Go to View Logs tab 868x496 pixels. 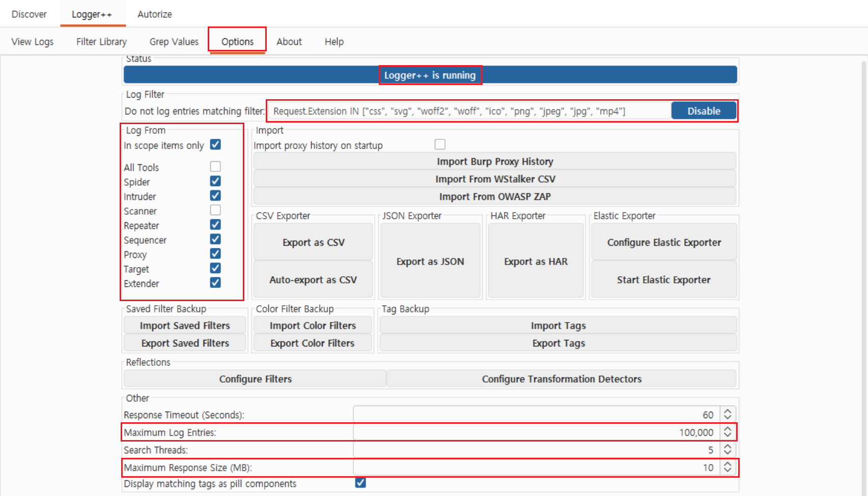[x=33, y=42]
